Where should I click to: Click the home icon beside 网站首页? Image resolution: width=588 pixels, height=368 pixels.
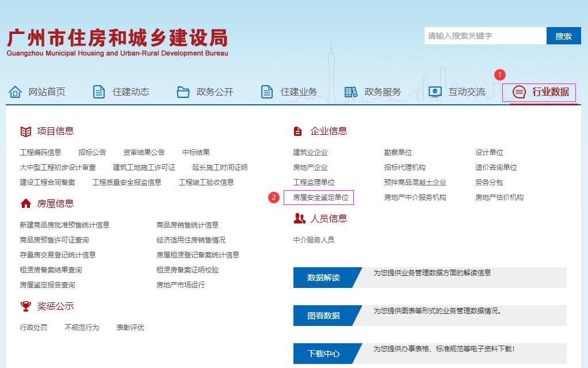coord(15,92)
